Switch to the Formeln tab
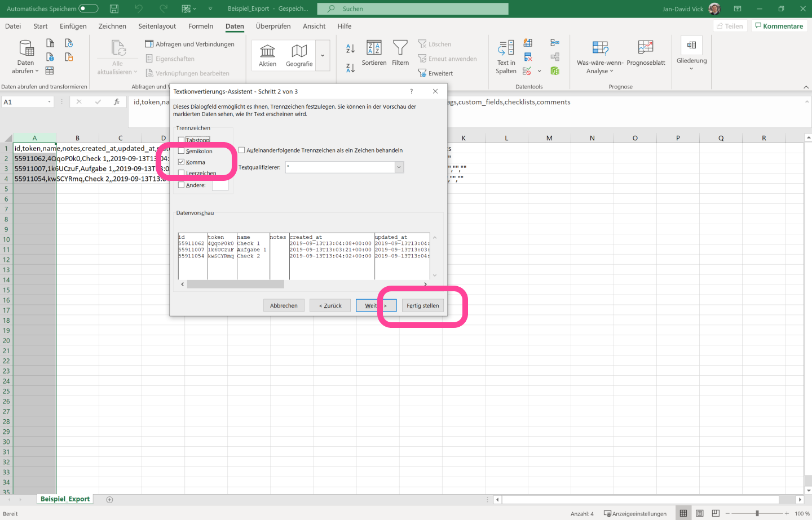The image size is (812, 520). click(x=201, y=26)
